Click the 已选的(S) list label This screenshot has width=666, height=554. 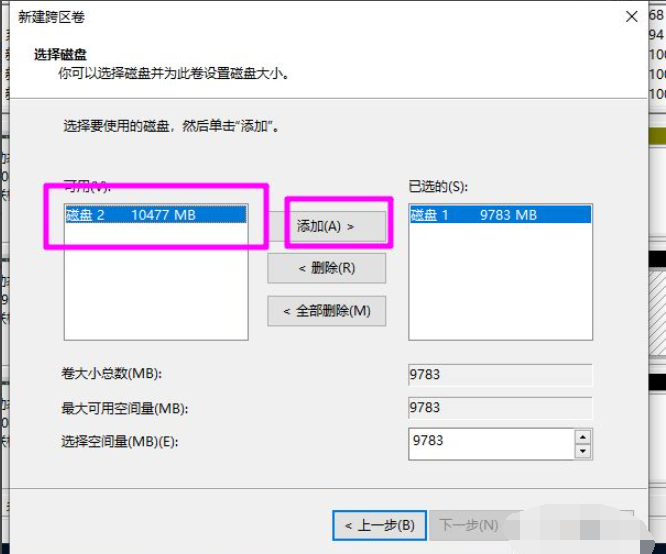tap(438, 187)
